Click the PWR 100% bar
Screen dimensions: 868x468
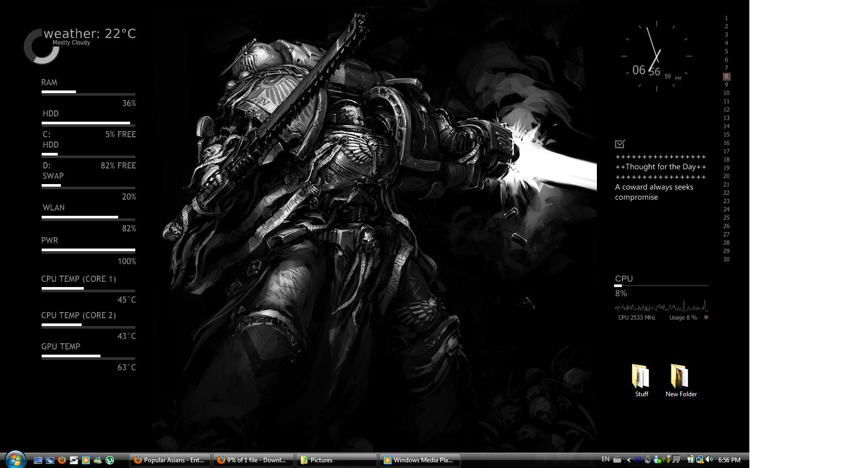pos(88,251)
